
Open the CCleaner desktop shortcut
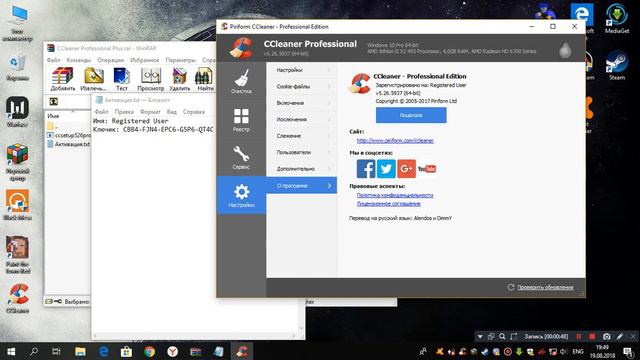(x=17, y=298)
